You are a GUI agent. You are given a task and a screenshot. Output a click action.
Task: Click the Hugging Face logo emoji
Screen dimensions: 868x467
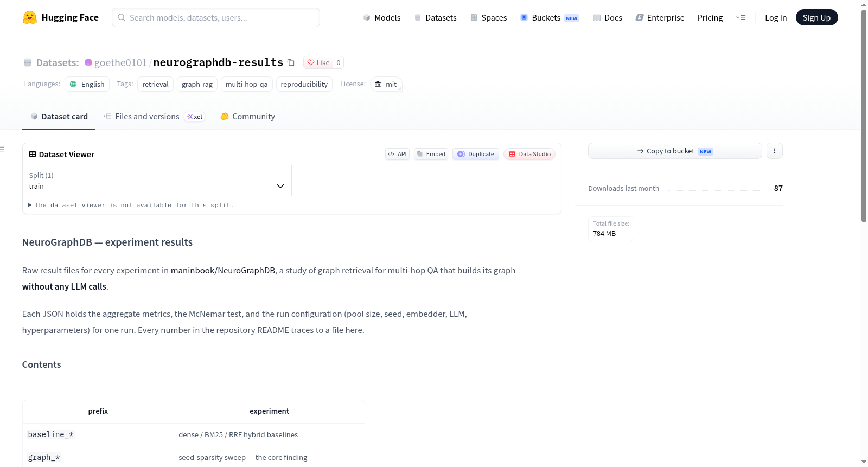click(x=30, y=17)
